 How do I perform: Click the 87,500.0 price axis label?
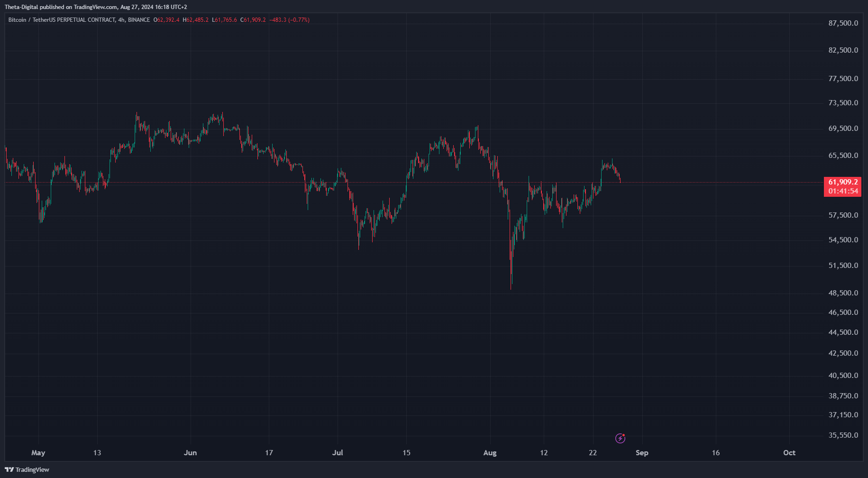pyautogui.click(x=843, y=23)
